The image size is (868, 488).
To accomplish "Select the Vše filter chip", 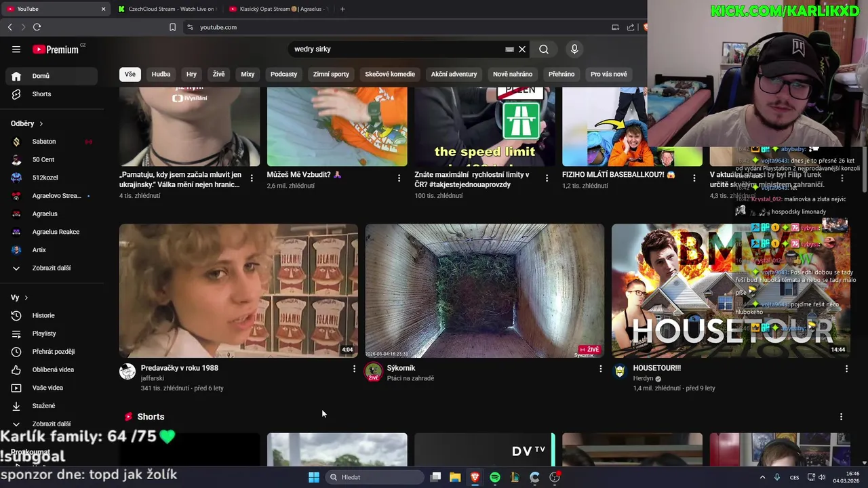I will pyautogui.click(x=130, y=74).
